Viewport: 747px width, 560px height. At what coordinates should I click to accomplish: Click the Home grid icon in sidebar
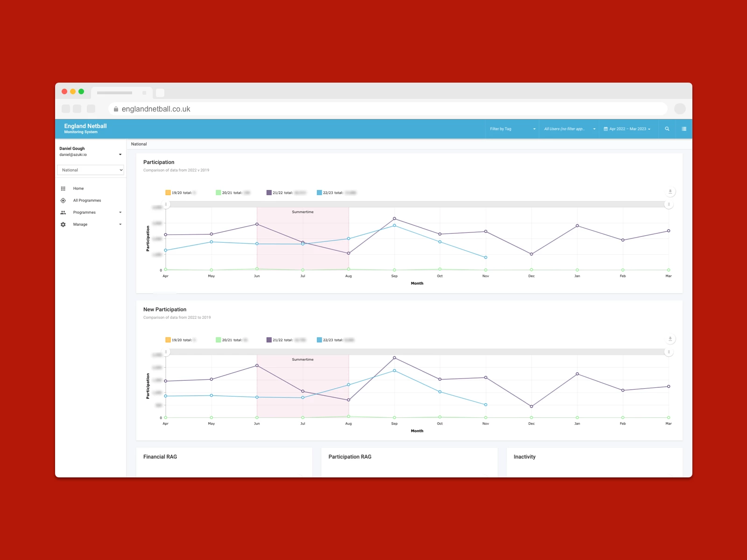[63, 189]
